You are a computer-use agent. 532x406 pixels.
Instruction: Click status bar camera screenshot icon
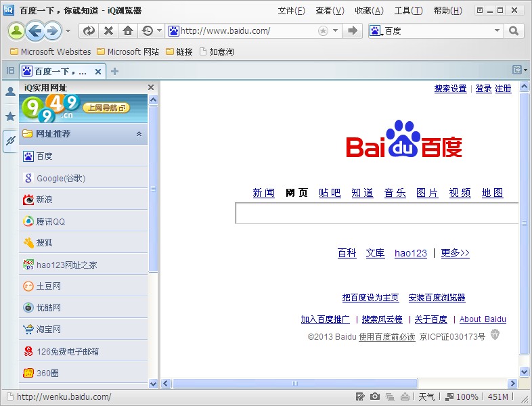375,396
